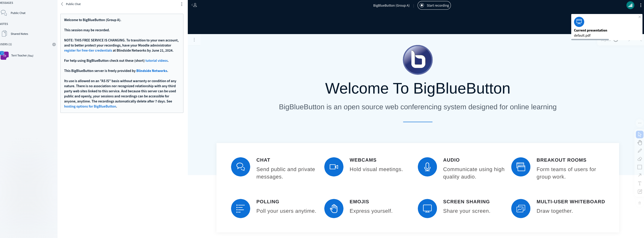Click 'This session may be recorded.' text

click(x=87, y=30)
